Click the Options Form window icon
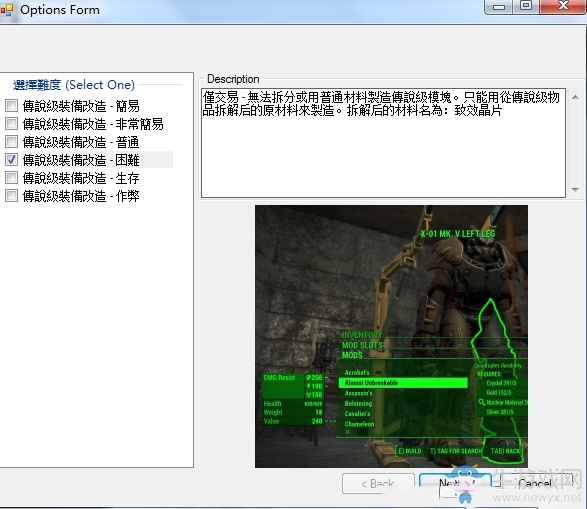The image size is (587, 509). [x=6, y=10]
